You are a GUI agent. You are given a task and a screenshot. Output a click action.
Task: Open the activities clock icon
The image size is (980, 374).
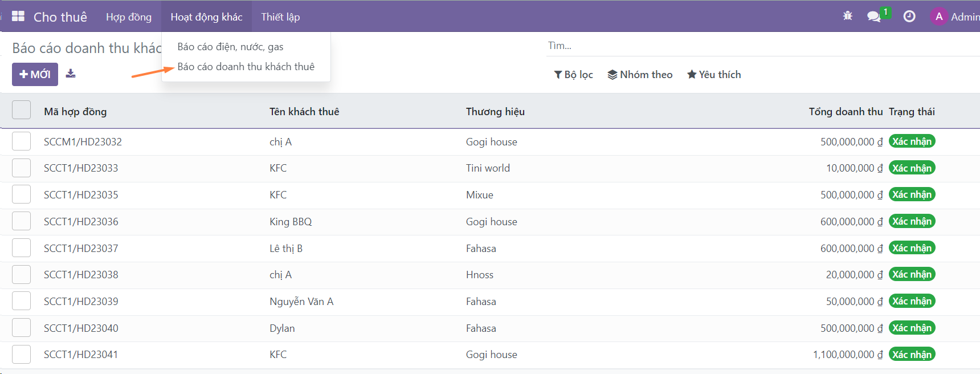point(909,17)
